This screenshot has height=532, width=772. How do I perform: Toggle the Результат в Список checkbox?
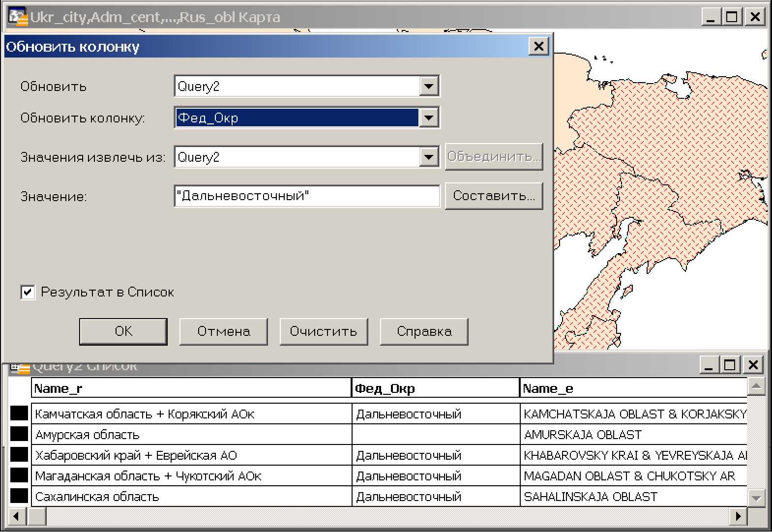tap(28, 292)
